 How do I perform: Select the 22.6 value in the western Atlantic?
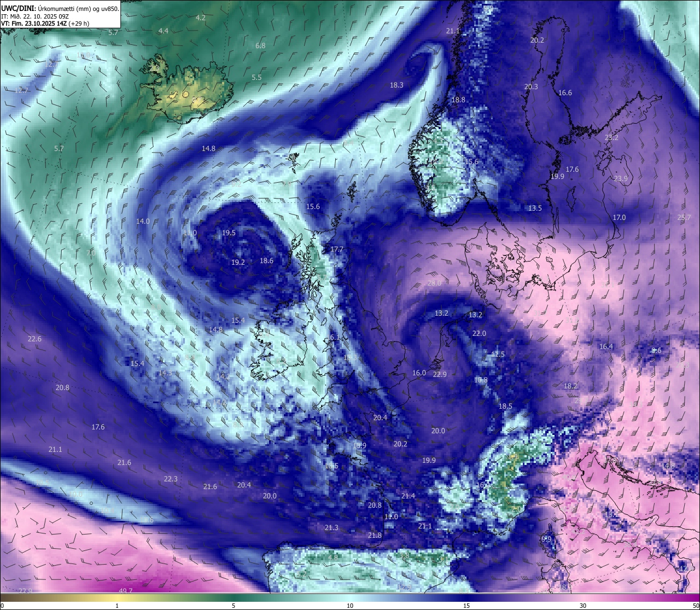[34, 339]
